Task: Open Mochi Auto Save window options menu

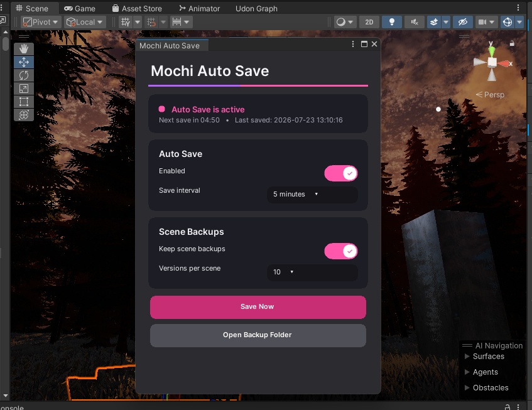Action: pyautogui.click(x=353, y=44)
